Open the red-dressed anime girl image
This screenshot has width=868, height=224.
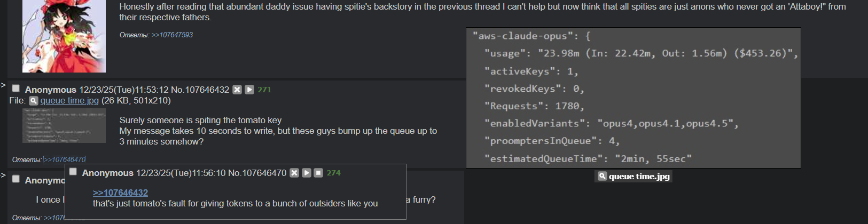tap(64, 35)
